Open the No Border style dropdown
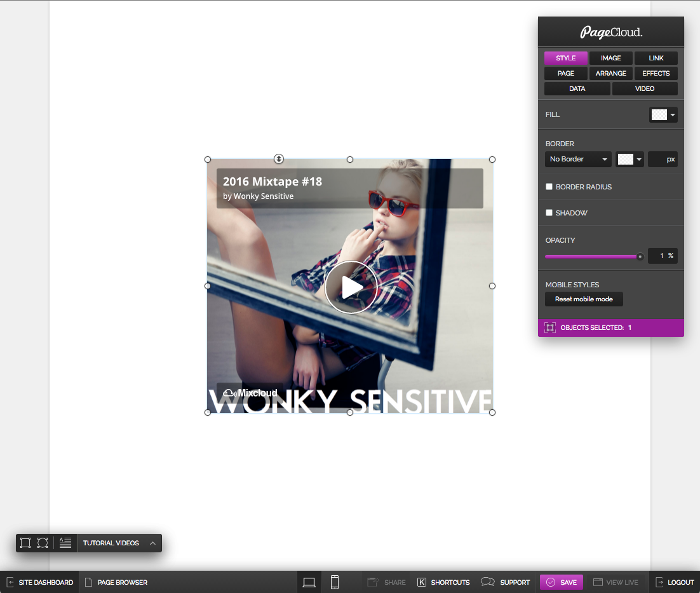700x593 pixels. (x=578, y=160)
